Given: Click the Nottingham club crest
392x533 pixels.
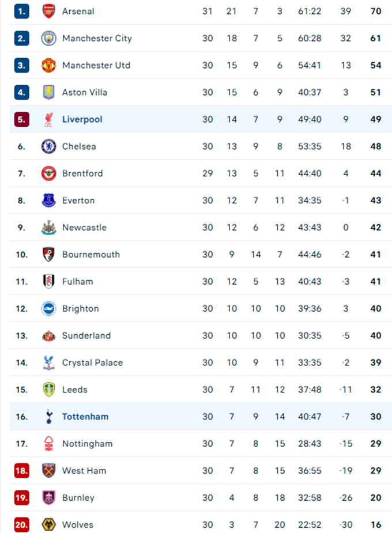Looking at the screenshot, I should click(x=49, y=444).
